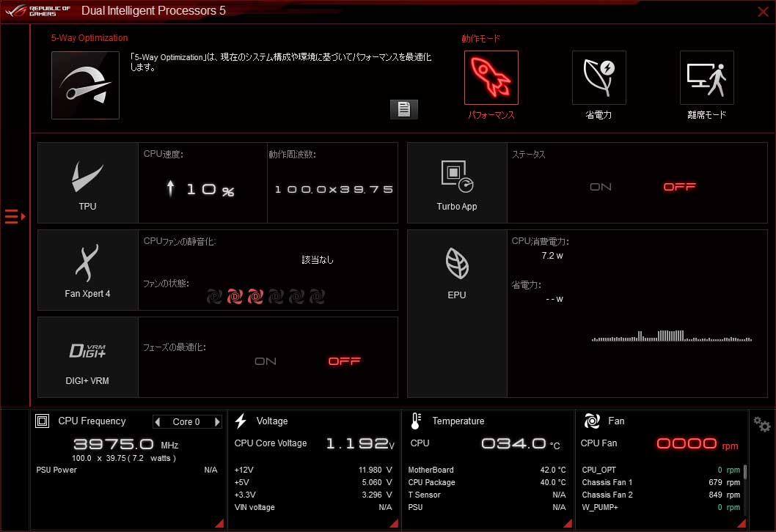Set DIGI+ phase optimization to OFF
The width and height of the screenshot is (776, 532).
pos(345,361)
